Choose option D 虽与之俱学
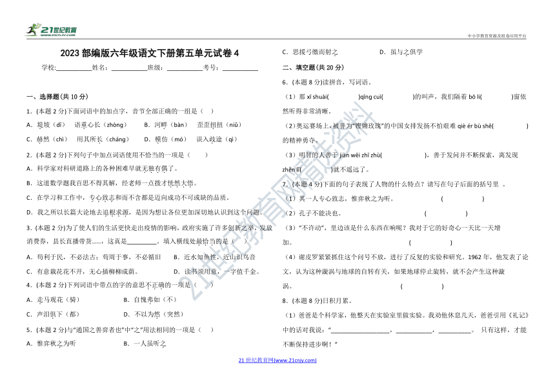The width and height of the screenshot is (555, 392). click(401, 52)
